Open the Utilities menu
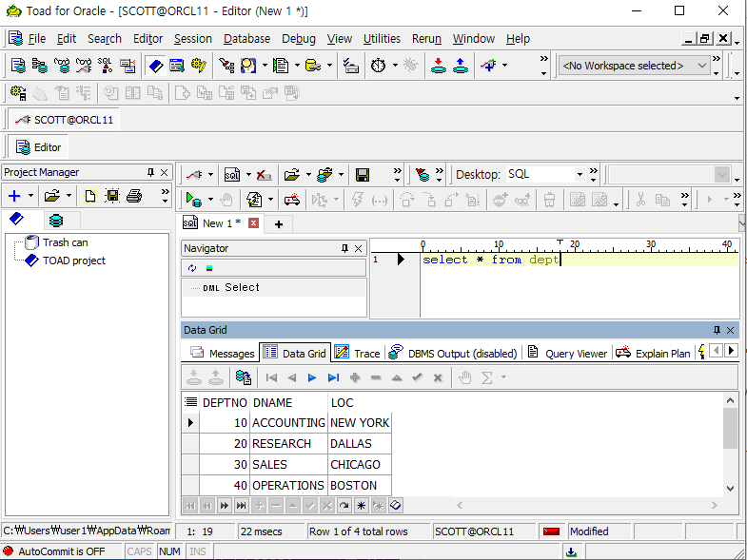 tap(382, 39)
